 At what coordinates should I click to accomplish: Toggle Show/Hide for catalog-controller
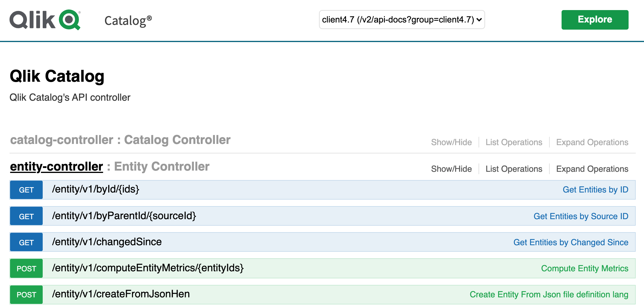[451, 142]
